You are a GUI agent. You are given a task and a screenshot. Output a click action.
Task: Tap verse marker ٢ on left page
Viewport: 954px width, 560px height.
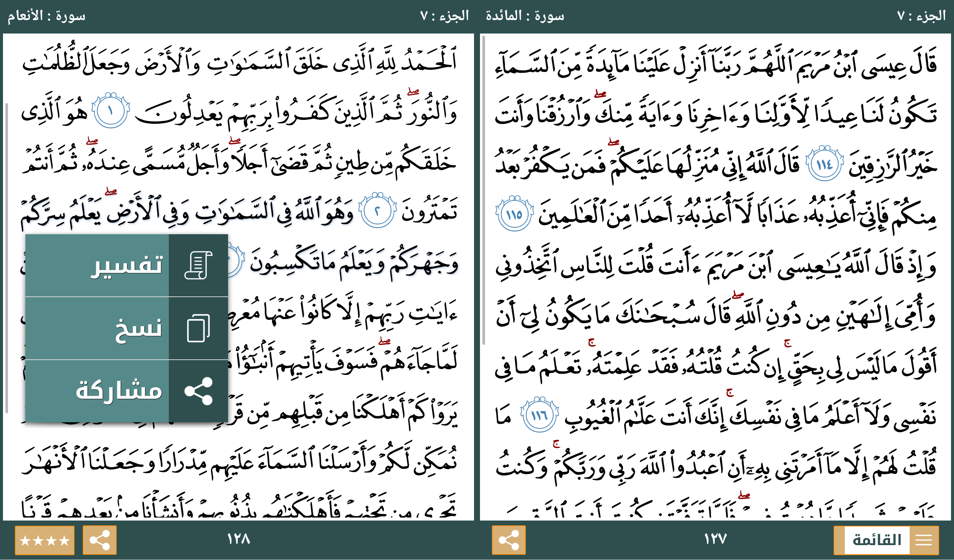(x=377, y=211)
